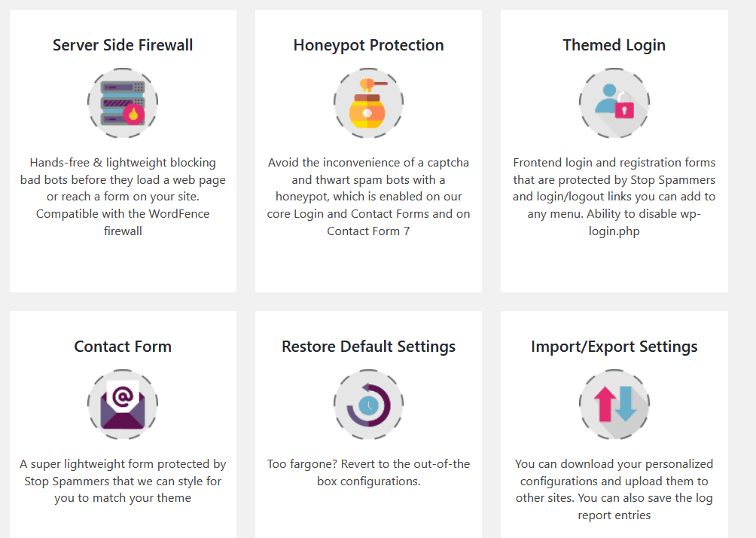Click the Server Side Firewall server icon
The width and height of the screenshot is (756, 538).
click(x=123, y=103)
